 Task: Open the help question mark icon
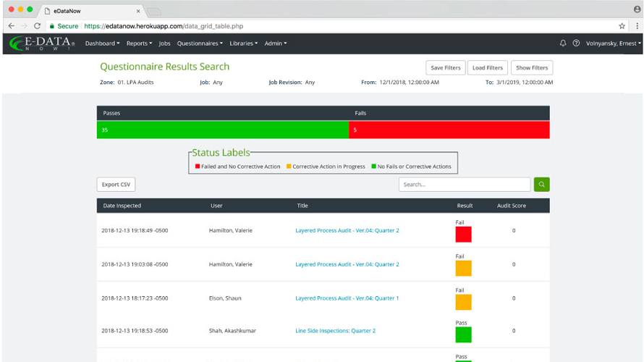coord(576,43)
